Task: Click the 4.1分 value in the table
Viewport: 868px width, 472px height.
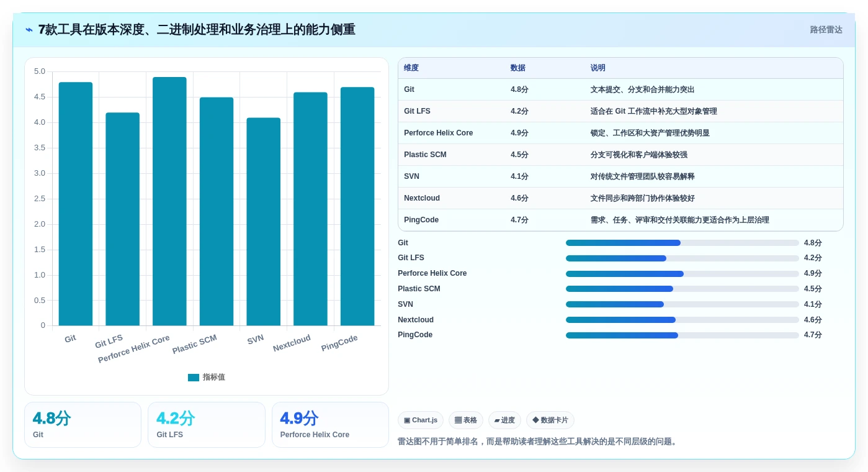Action: point(519,176)
